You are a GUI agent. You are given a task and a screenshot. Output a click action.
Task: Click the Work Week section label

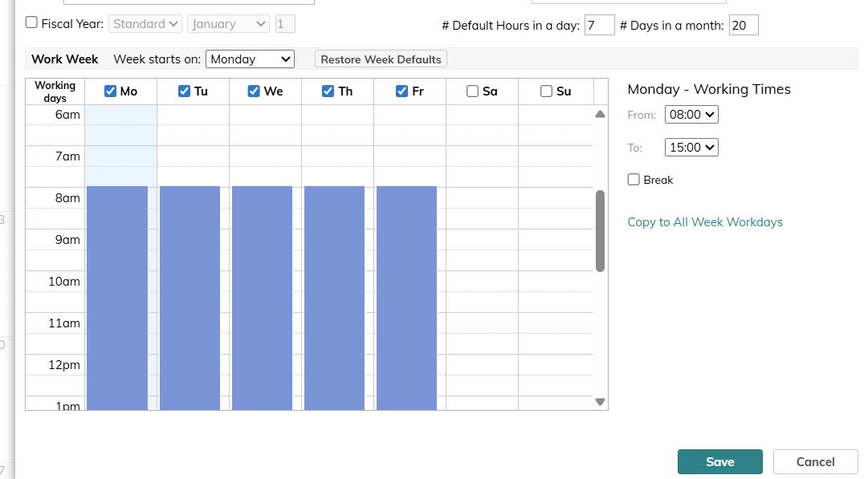pos(65,59)
